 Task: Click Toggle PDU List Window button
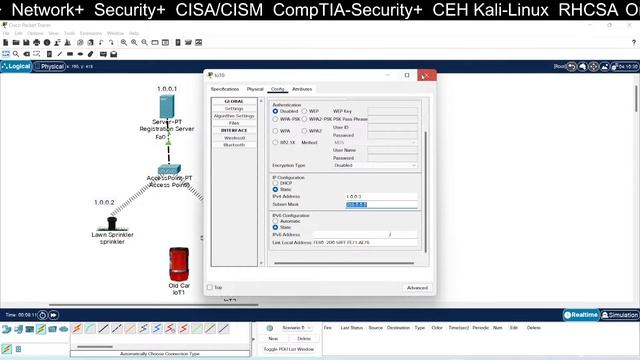(x=289, y=349)
